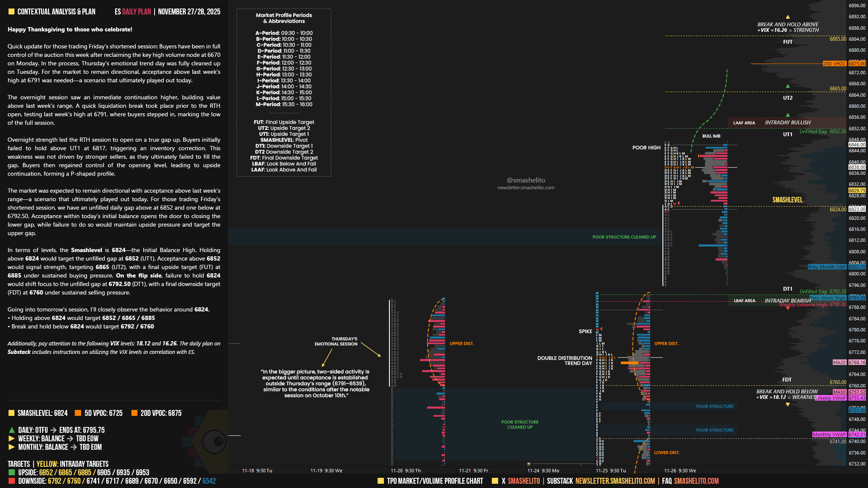Screen dimensions: 868x488
Task: Click the yellow up triangle above Break And Hold Above
Action: [788, 17]
